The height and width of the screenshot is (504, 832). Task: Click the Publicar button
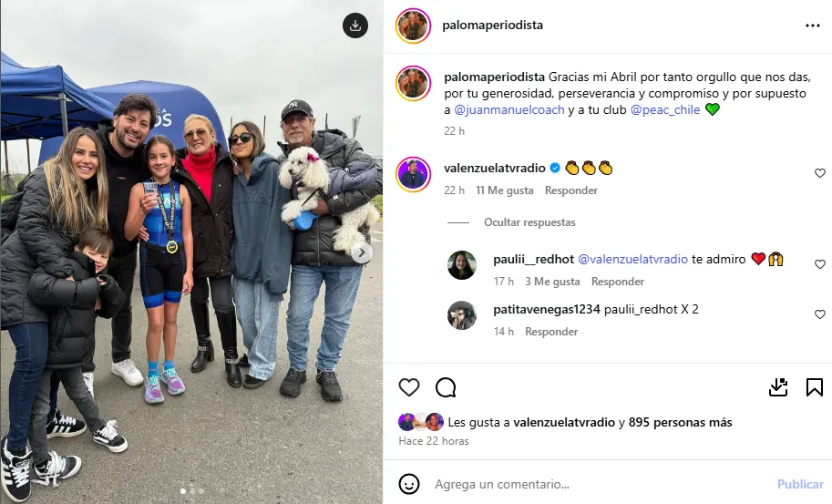pyautogui.click(x=800, y=484)
